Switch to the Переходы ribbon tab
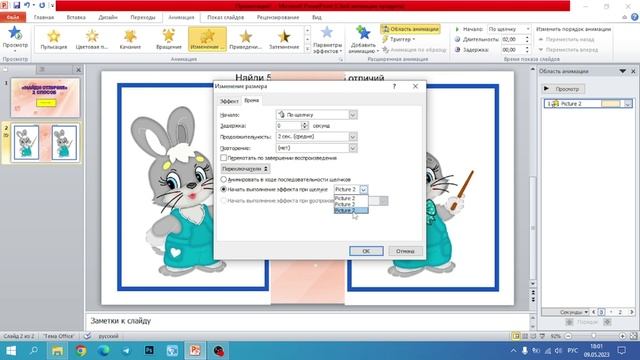 pyautogui.click(x=142, y=17)
